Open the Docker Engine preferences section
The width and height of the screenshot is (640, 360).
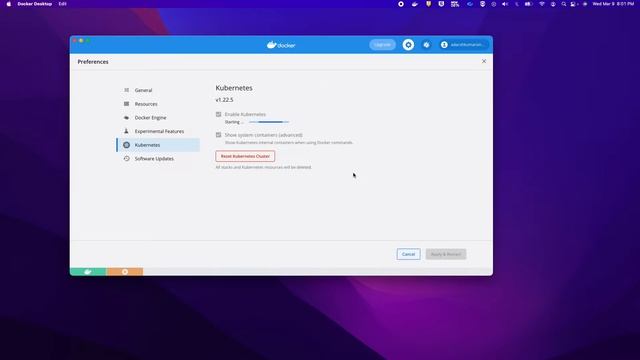tap(158, 118)
